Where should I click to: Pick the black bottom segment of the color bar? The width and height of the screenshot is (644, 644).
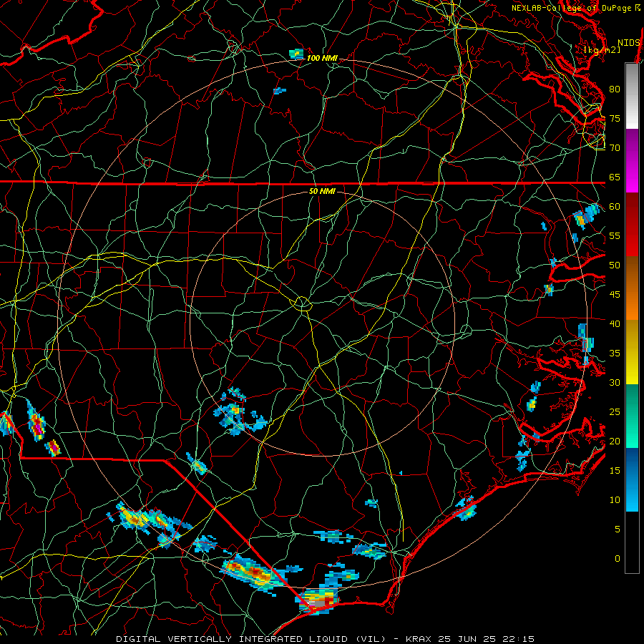632,542
